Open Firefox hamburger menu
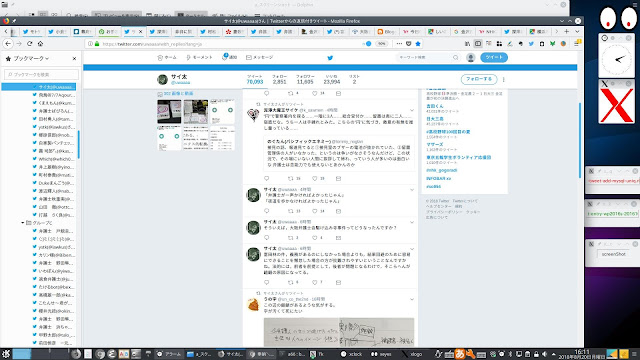This screenshot has height=360, width=640. [x=577, y=43]
